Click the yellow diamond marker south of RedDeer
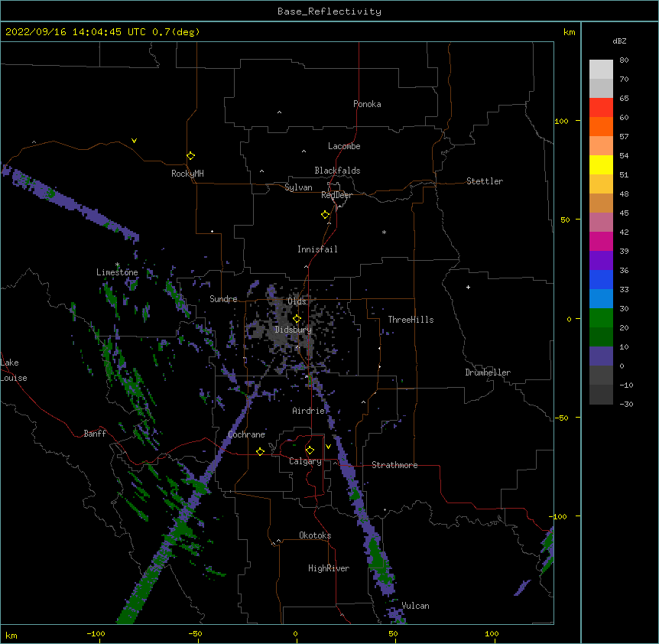Image resolution: width=659 pixels, height=644 pixels. pos(325,215)
